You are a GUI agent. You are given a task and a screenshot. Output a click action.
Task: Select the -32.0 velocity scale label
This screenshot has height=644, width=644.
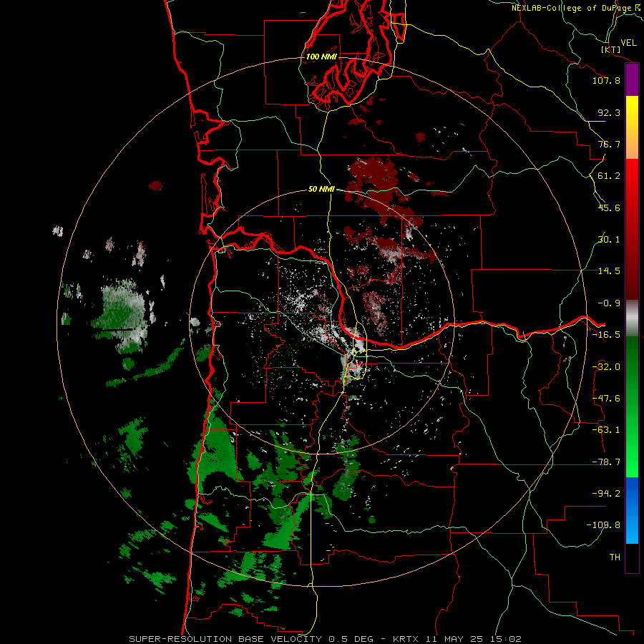606,367
